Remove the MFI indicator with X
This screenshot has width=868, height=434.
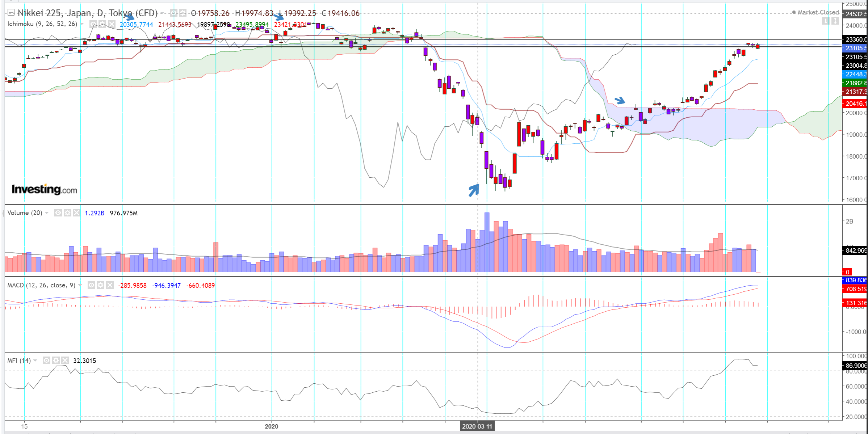pyautogui.click(x=65, y=361)
